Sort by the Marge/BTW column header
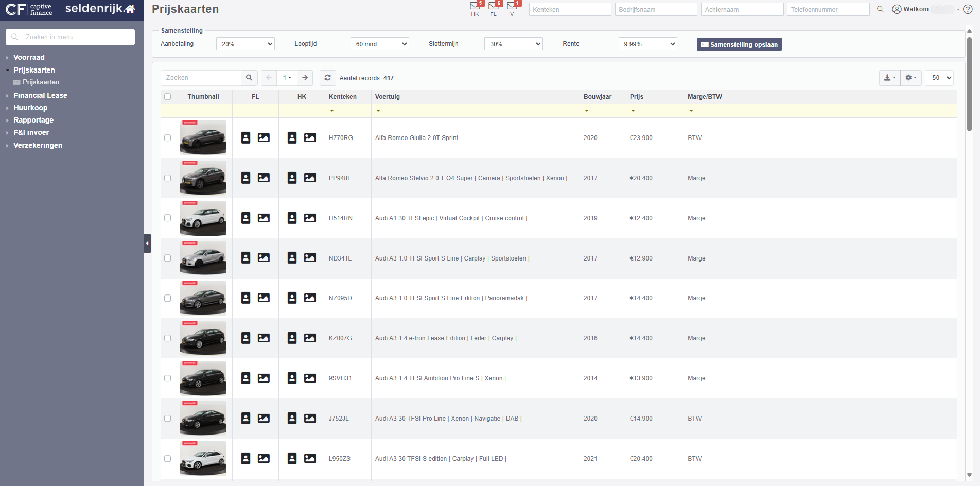Viewport: 980px width, 486px height. tap(705, 97)
